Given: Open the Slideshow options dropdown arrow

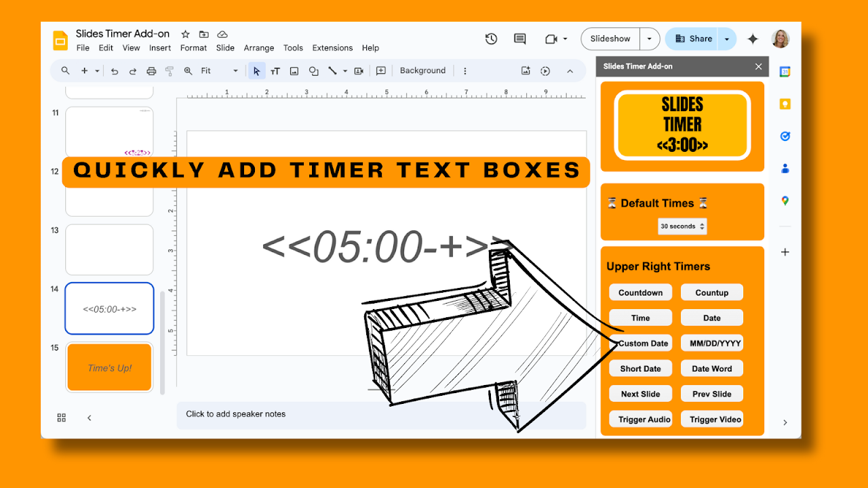Looking at the screenshot, I should [650, 39].
